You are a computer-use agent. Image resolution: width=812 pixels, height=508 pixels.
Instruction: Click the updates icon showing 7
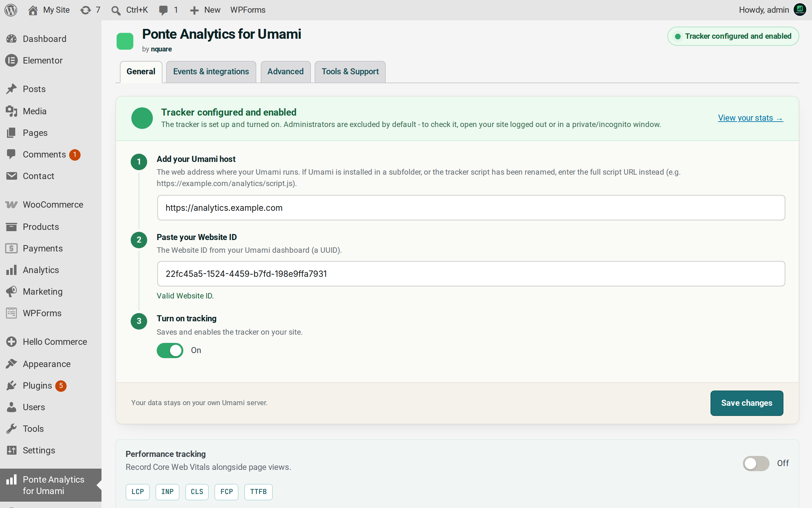point(86,10)
